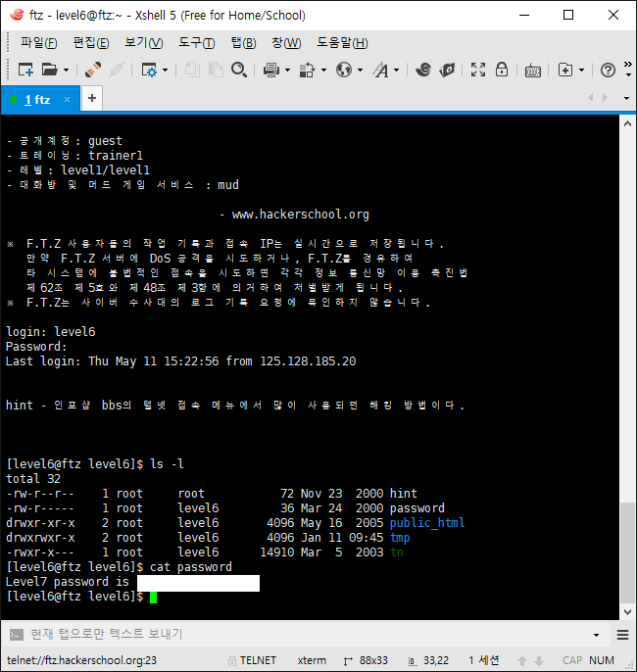Click the Copy toolbar icon
The image size is (637, 672).
(192, 70)
